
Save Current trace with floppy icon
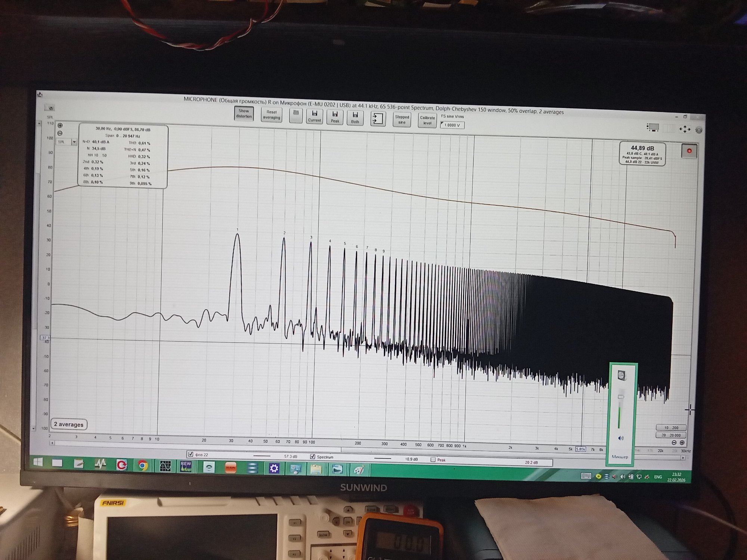point(314,116)
